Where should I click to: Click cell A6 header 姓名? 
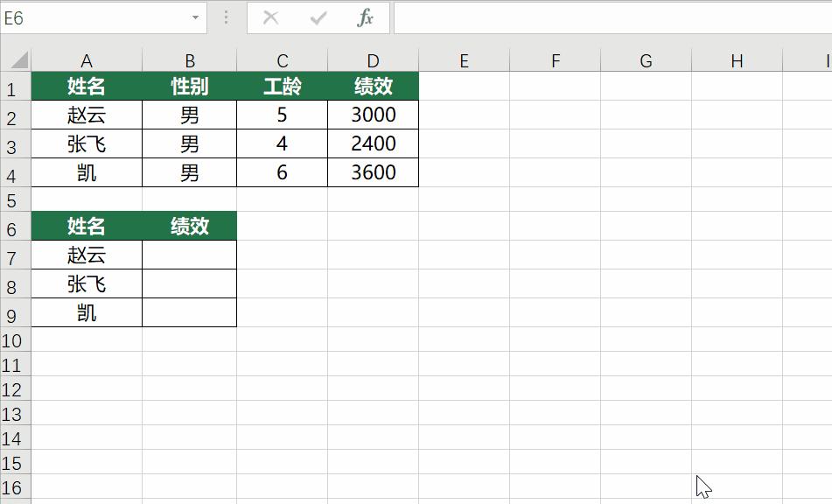pos(87,226)
